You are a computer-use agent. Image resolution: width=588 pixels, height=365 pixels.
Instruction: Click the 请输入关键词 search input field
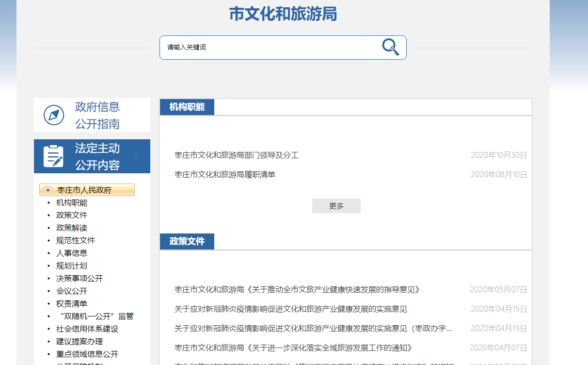pyautogui.click(x=271, y=48)
